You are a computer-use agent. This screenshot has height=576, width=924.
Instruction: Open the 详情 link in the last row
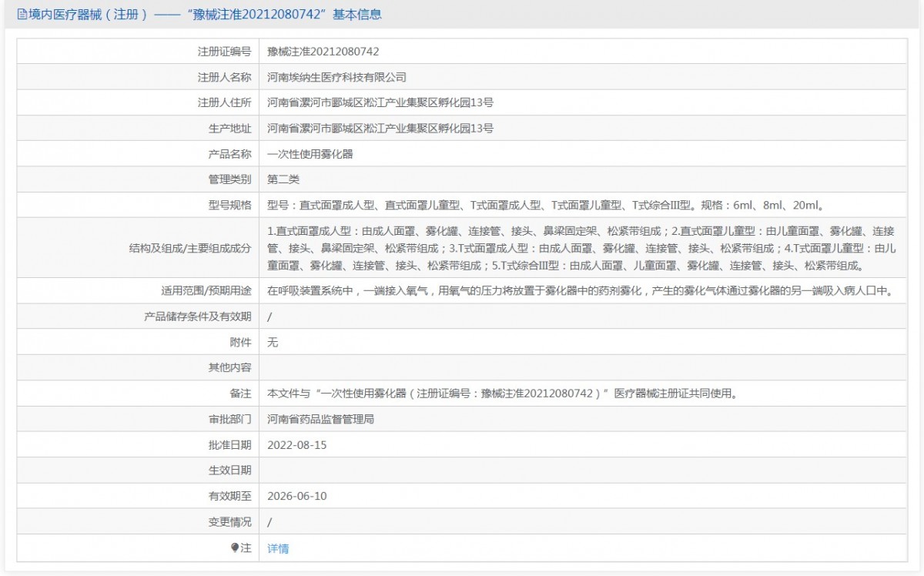point(278,548)
